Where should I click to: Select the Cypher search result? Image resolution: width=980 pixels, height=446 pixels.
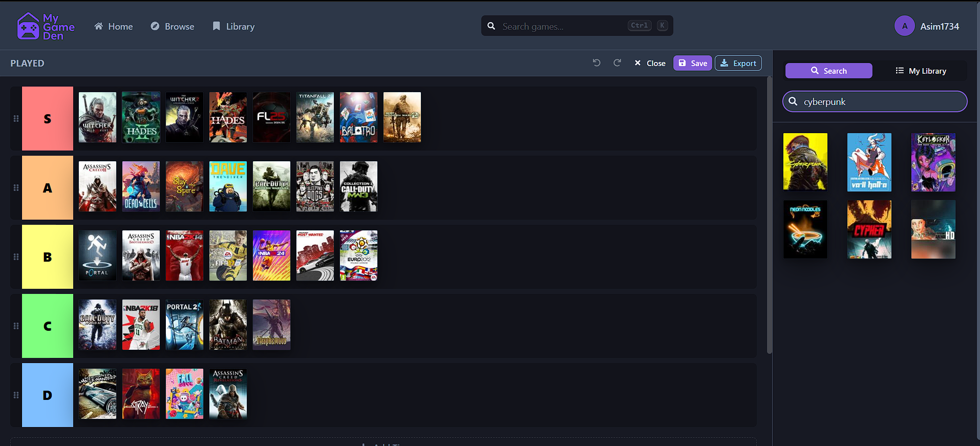[x=869, y=229]
